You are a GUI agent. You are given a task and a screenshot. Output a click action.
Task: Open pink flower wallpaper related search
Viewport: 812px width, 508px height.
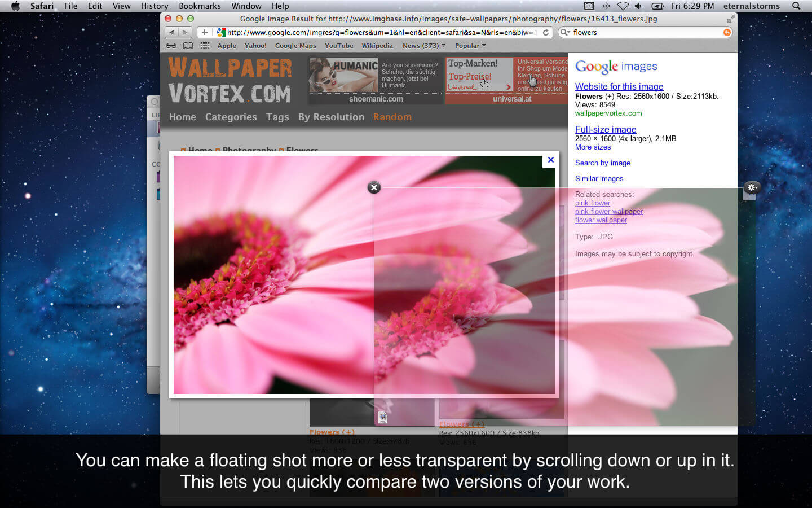coord(609,211)
